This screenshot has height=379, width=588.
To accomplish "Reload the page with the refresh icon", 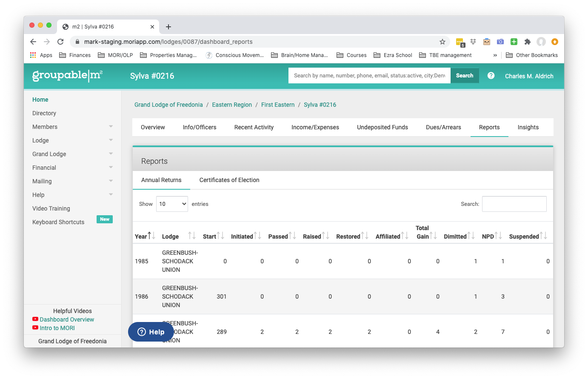I will [60, 42].
